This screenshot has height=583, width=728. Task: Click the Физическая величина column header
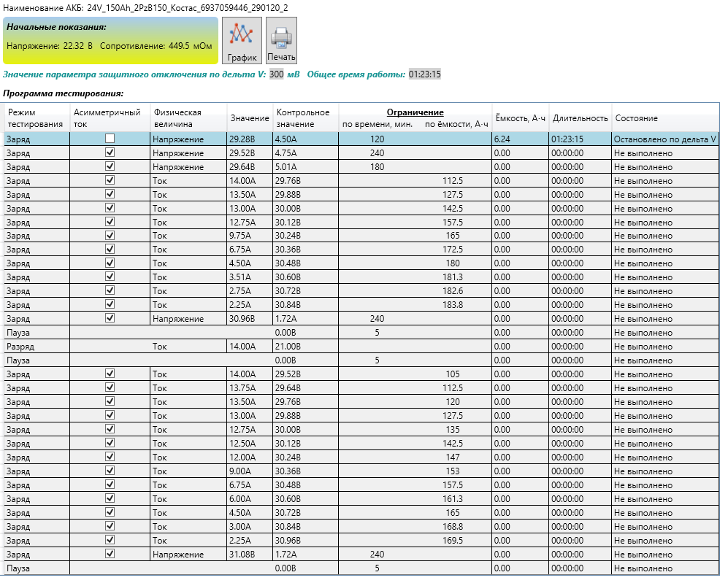click(x=188, y=118)
